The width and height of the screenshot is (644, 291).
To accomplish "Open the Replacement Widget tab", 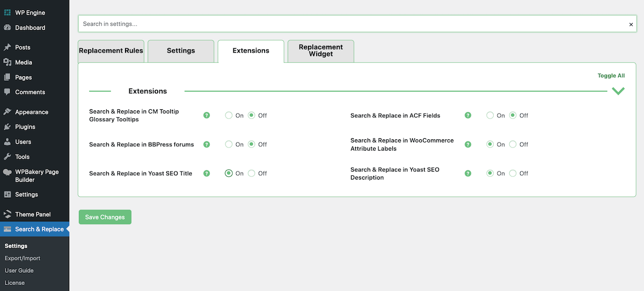I will 321,51.
